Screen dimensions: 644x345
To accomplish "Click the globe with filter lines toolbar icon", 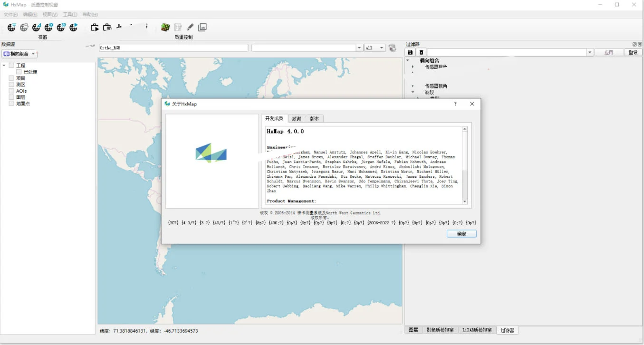I will [x=11, y=28].
